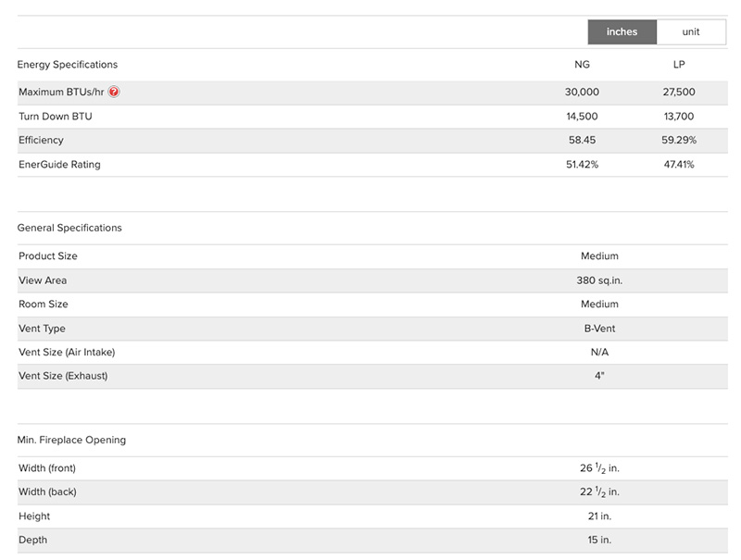The height and width of the screenshot is (560, 741).
Task: Click the LP column header
Action: click(679, 65)
